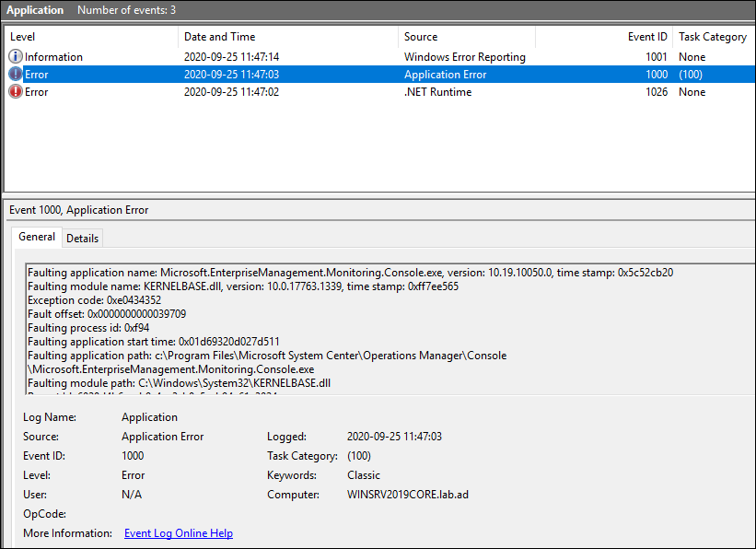Click Event ID 1026 cell
Image resolution: width=756 pixels, height=549 pixels.
tap(657, 92)
